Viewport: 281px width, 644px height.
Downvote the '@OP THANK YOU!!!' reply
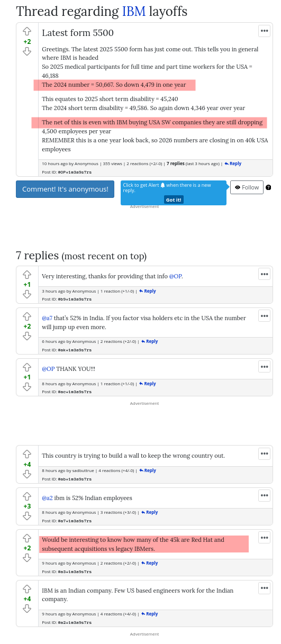[x=27, y=387]
